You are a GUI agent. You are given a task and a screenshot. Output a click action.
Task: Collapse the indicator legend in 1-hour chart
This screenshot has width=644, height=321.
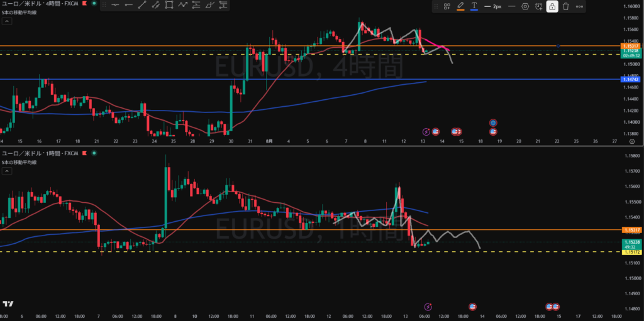click(x=6, y=171)
